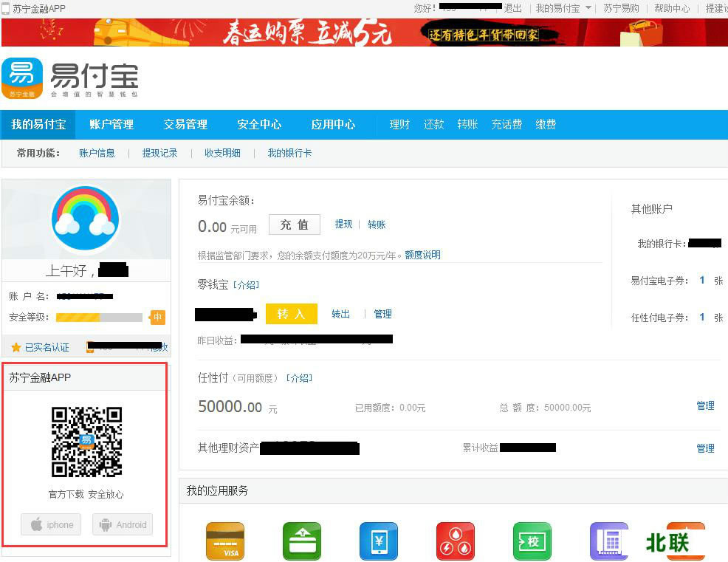Open the 安全中心 navigation tab

coord(259,125)
